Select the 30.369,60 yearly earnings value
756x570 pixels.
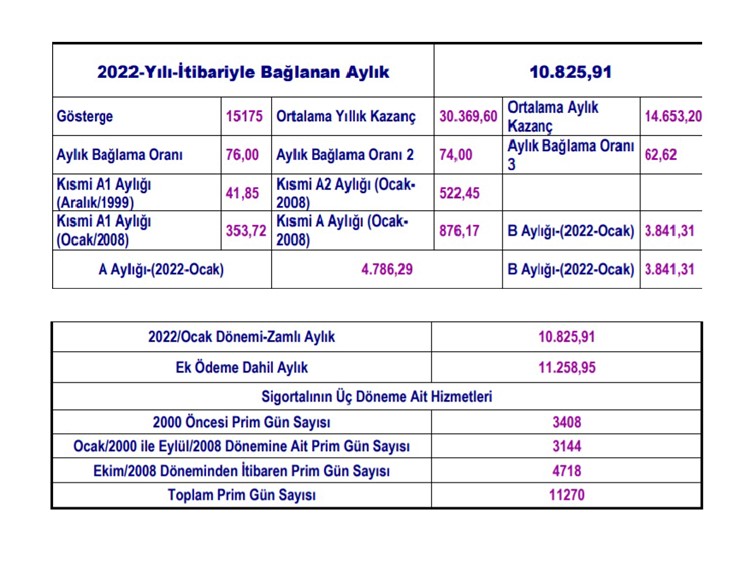coord(468,117)
